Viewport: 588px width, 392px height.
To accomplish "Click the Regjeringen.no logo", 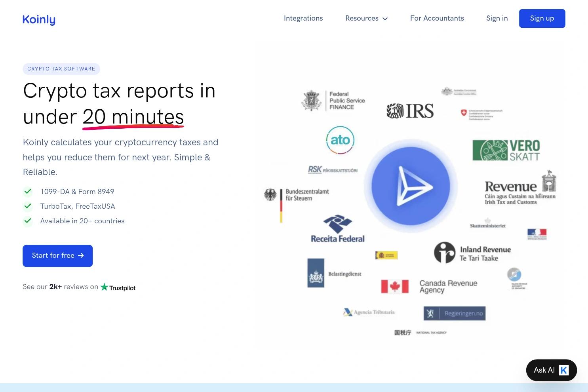I will [455, 313].
